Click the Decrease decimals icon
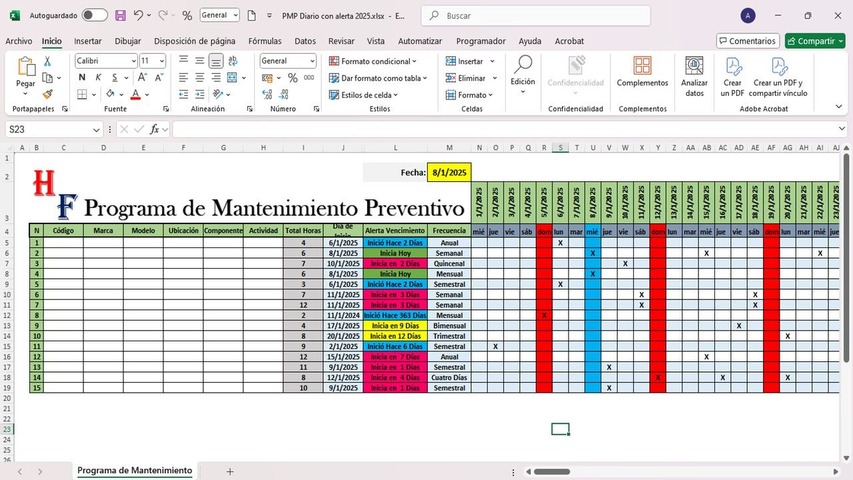853x480 pixels. pyautogui.click(x=283, y=95)
